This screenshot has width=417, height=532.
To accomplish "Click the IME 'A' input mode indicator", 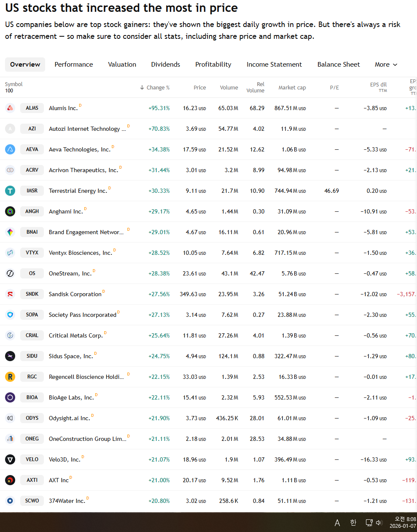I will (337, 523).
